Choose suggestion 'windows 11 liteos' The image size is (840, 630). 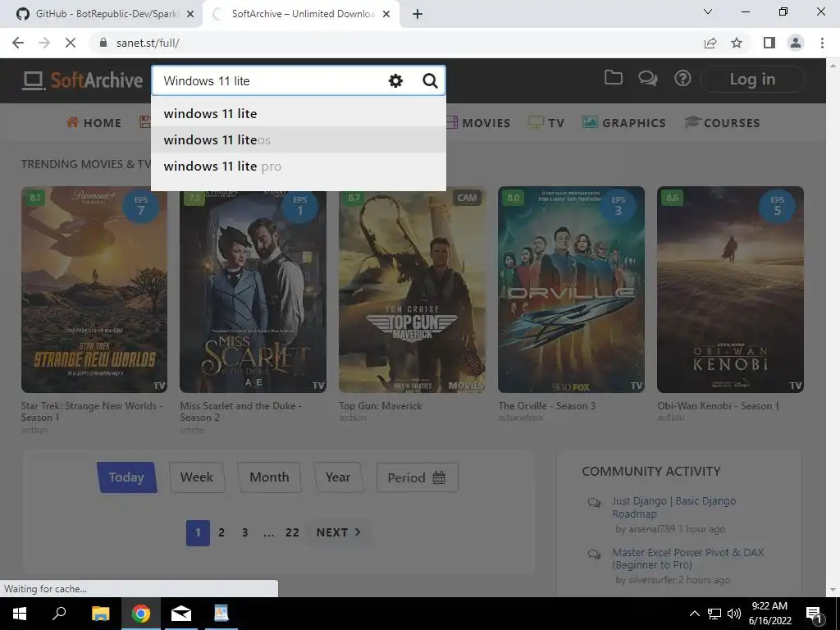click(299, 139)
